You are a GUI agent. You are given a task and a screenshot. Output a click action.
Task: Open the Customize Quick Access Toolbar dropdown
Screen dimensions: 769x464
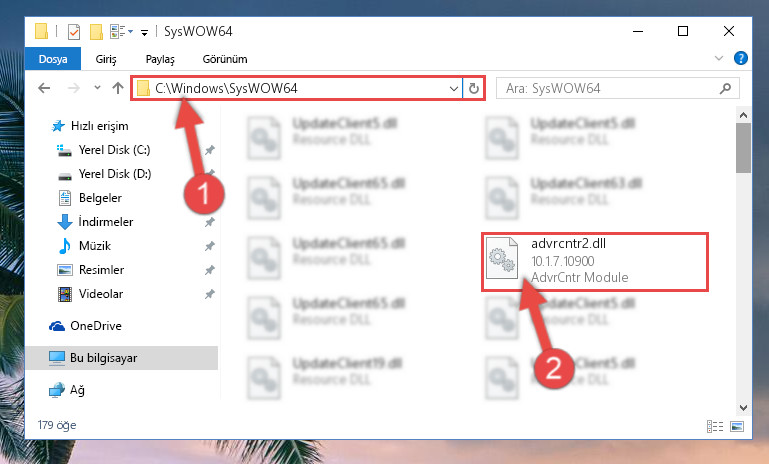point(144,33)
